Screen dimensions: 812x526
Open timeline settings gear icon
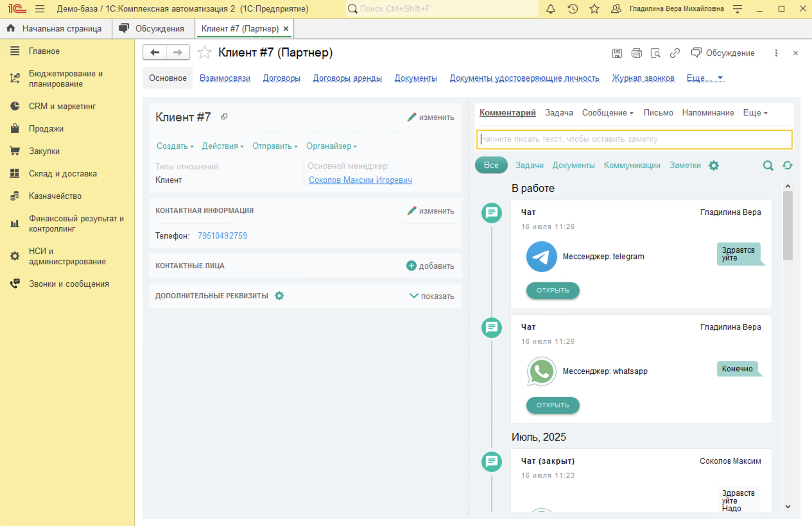point(714,165)
